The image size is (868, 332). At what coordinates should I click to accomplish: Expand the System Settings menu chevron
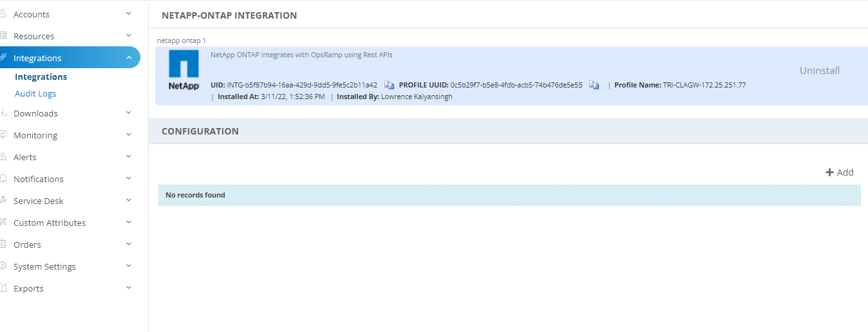pos(129,266)
